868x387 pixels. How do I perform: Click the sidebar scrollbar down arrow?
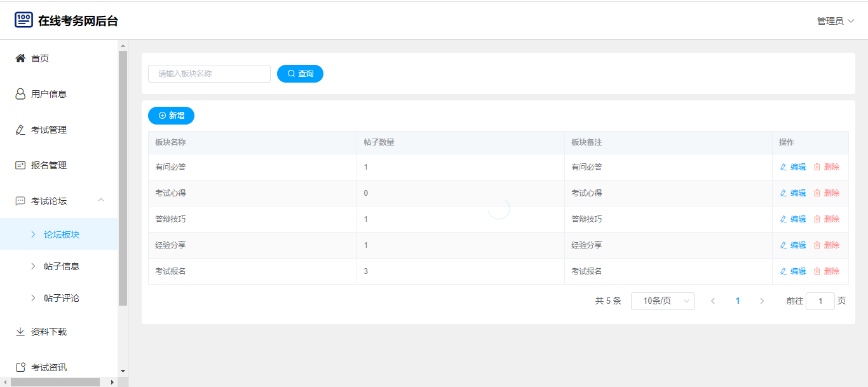pyautogui.click(x=123, y=371)
